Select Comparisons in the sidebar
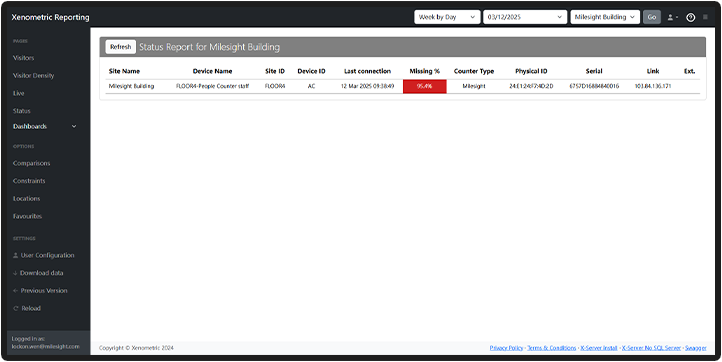Viewport: 722px width, 362px height. (x=31, y=163)
